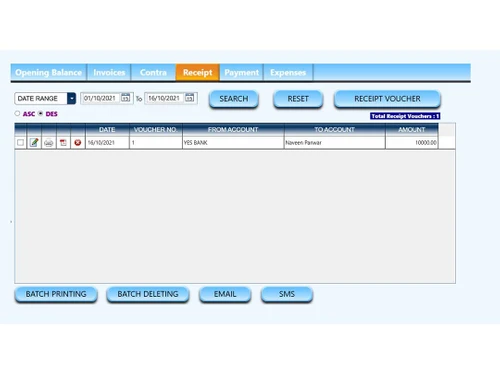Click the BATCH DELETING button
The image size is (500, 375).
tap(148, 294)
